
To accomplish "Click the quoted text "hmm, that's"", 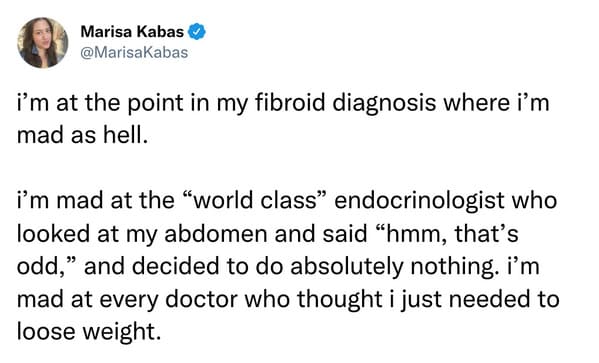I will pos(447,233).
